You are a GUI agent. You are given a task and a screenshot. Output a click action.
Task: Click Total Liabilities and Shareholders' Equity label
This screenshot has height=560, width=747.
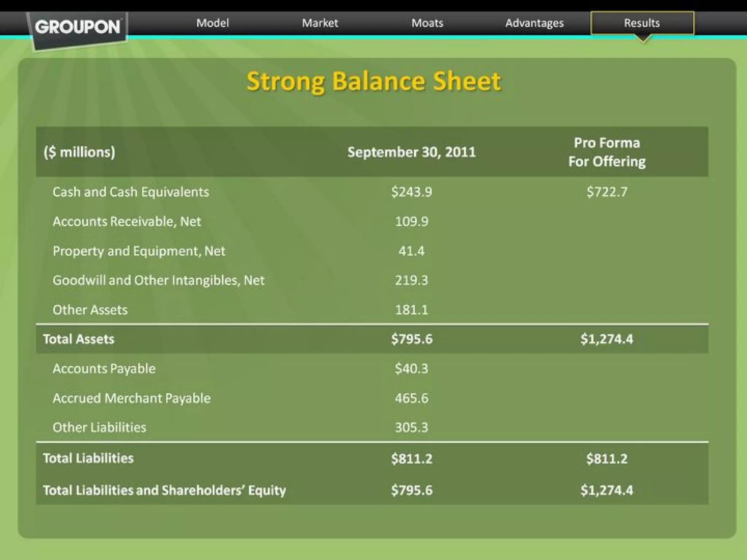click(x=164, y=490)
